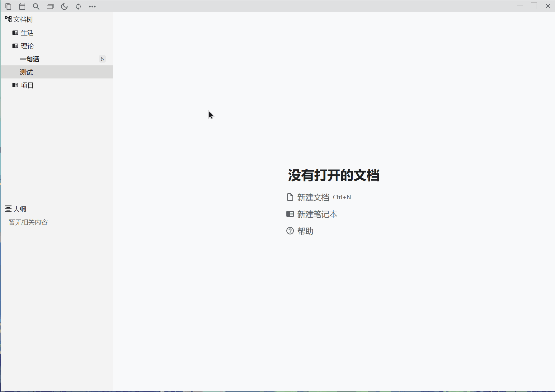Click 新建文档 to create a document
555x392 pixels.
pyautogui.click(x=313, y=197)
